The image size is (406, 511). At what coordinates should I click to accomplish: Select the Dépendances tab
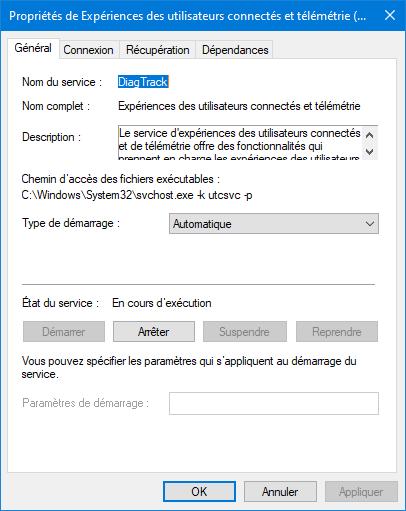click(x=235, y=50)
